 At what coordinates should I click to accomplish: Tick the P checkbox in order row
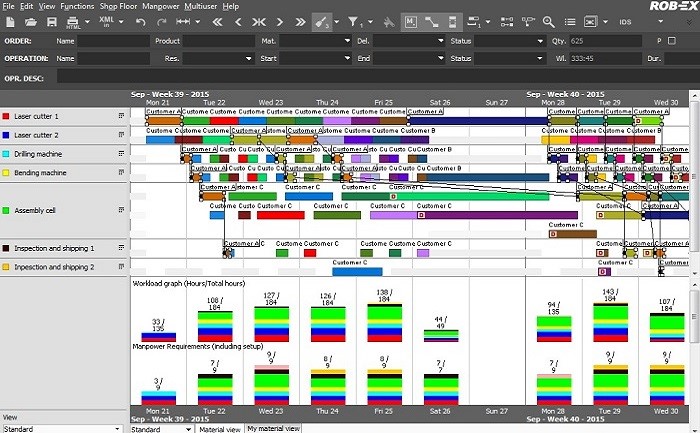tap(671, 41)
